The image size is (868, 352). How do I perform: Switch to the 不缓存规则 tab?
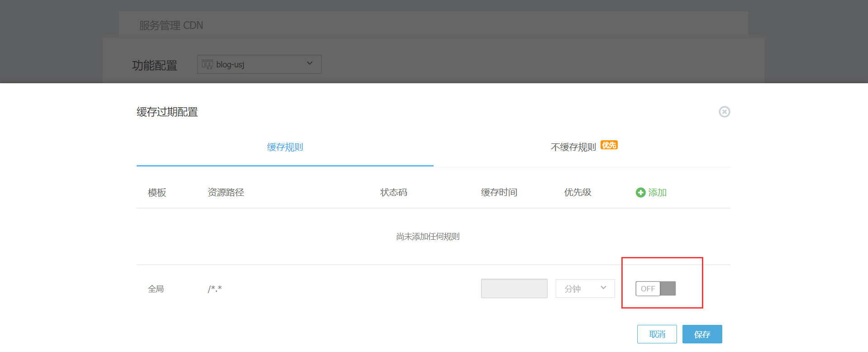573,147
